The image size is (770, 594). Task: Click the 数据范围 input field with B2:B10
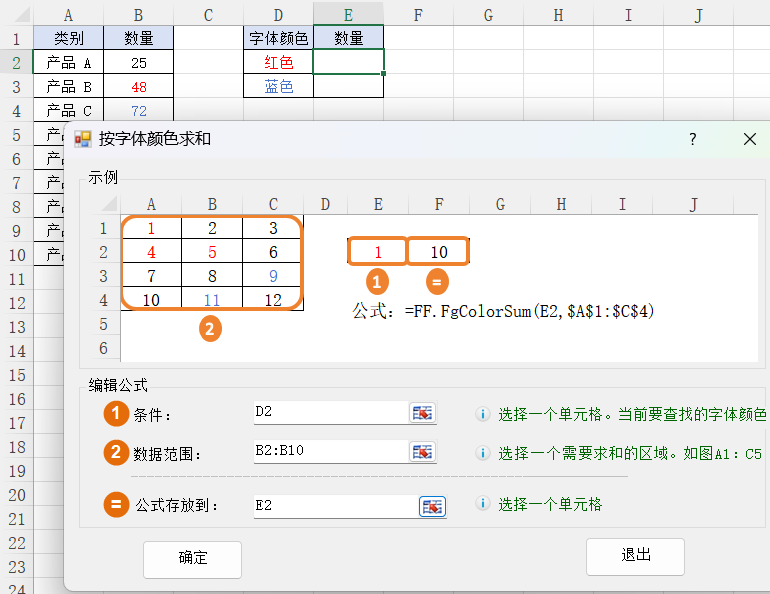pyautogui.click(x=330, y=452)
